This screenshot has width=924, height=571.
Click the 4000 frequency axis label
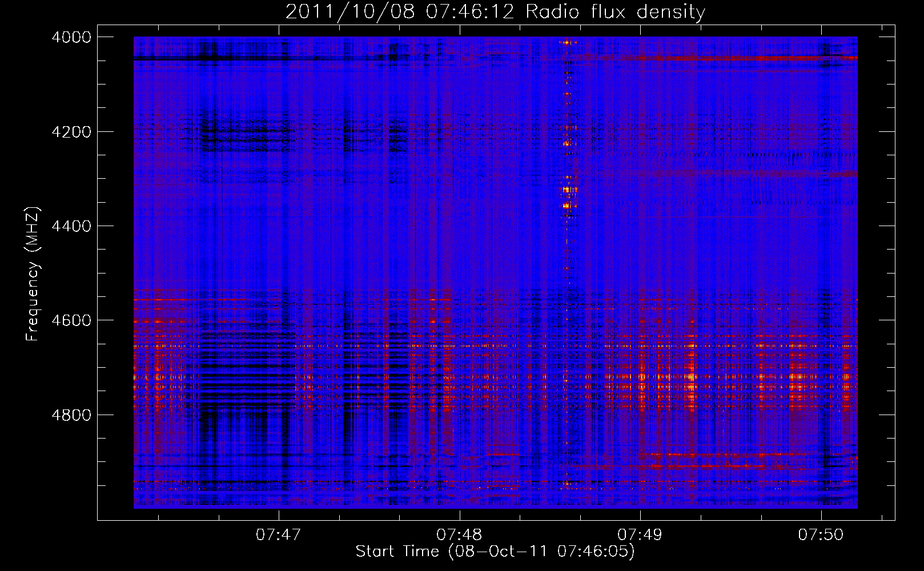click(71, 37)
